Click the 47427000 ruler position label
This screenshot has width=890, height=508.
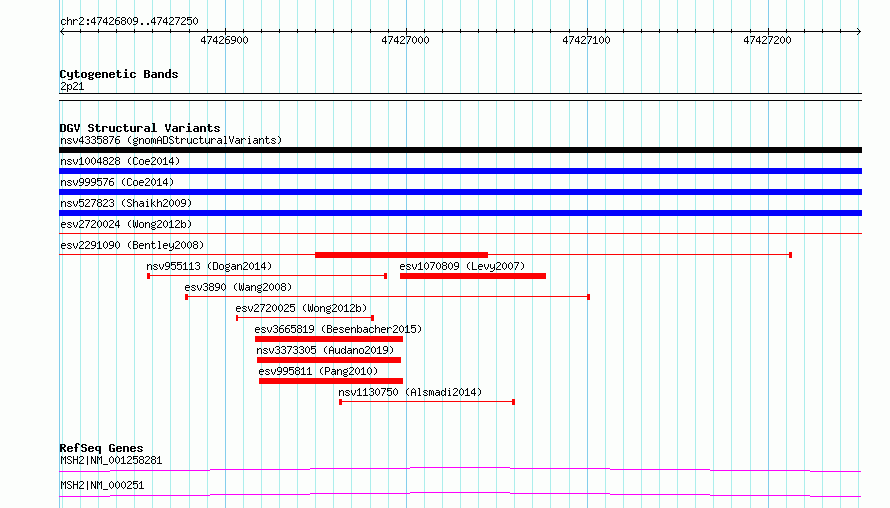tap(405, 40)
